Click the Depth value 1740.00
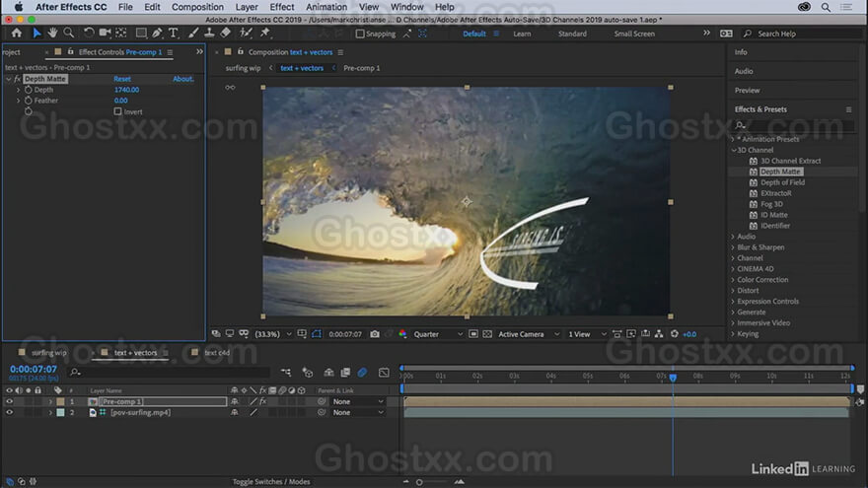The image size is (868, 488). pos(127,90)
